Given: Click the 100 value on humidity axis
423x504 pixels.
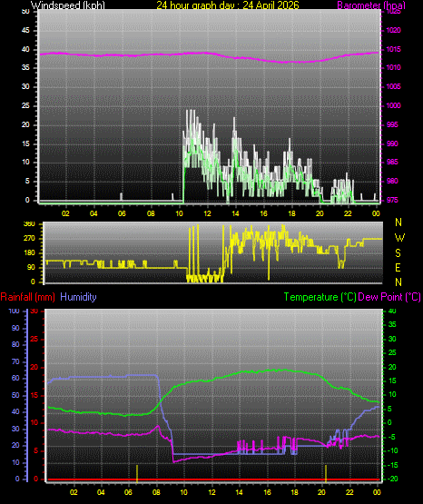Looking at the screenshot, I should (14, 311).
